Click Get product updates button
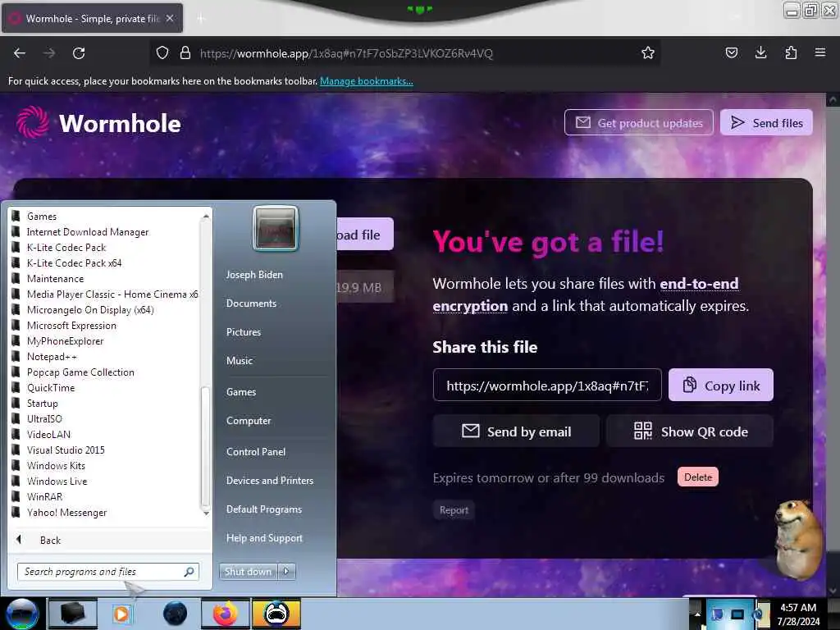The width and height of the screenshot is (840, 630). coord(638,123)
